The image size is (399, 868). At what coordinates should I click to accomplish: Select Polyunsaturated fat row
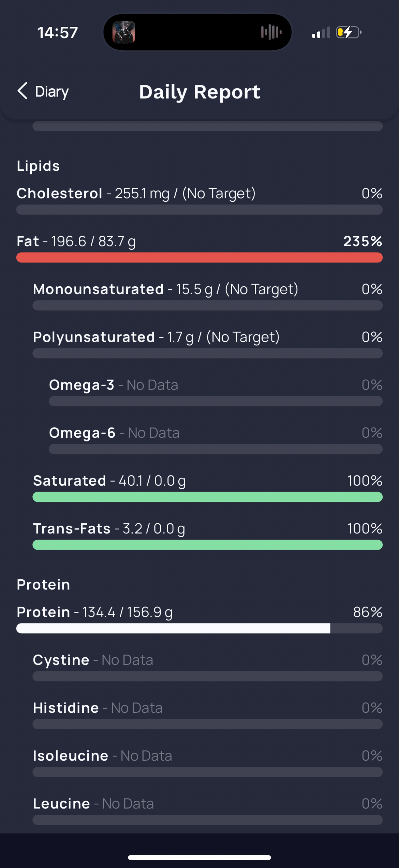point(207,344)
